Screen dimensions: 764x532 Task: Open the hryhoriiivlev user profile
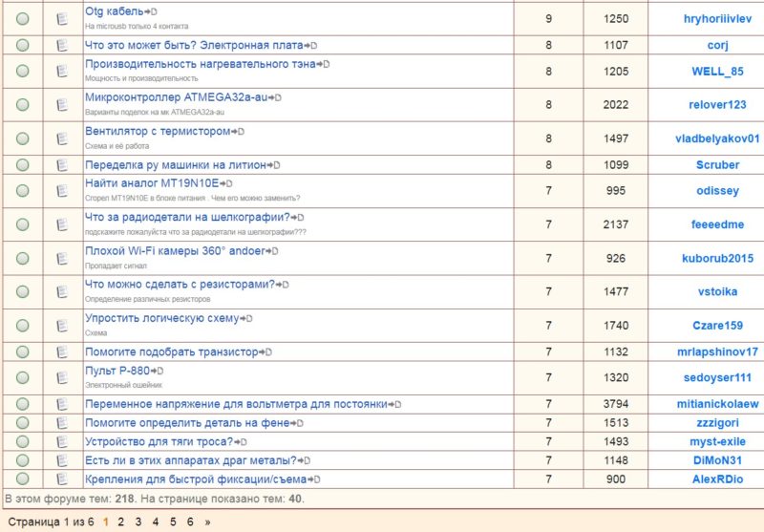pos(717,18)
